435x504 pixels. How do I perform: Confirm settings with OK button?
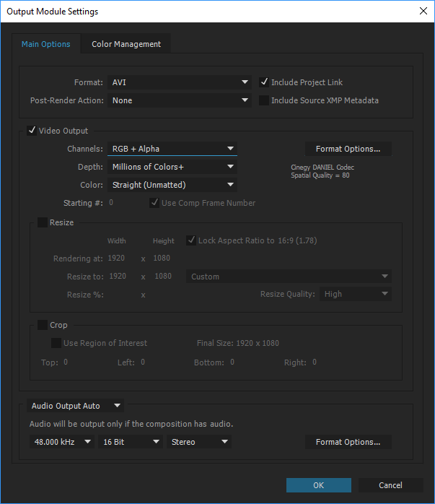(x=318, y=485)
